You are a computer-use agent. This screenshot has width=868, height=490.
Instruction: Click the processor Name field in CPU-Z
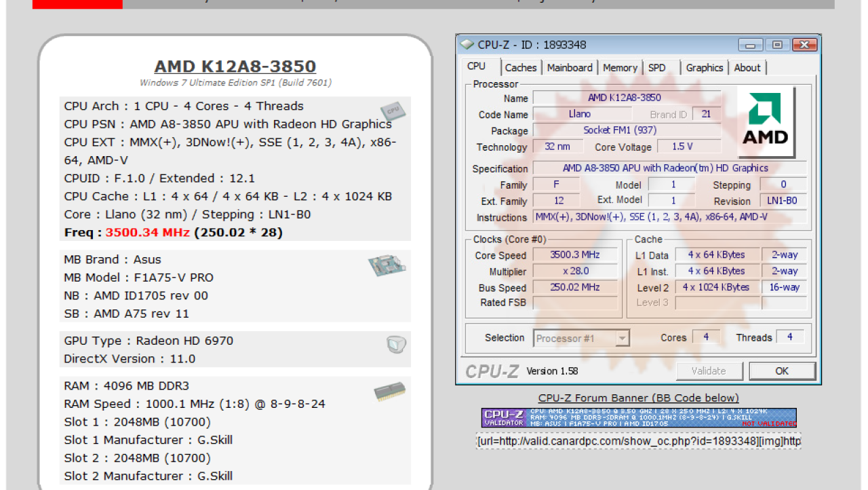coord(627,98)
